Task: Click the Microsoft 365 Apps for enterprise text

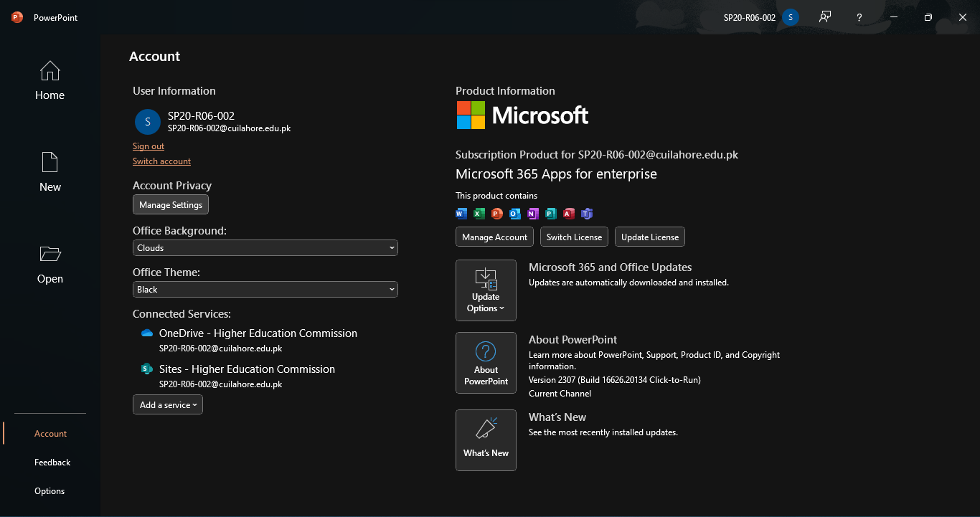Action: pos(556,174)
